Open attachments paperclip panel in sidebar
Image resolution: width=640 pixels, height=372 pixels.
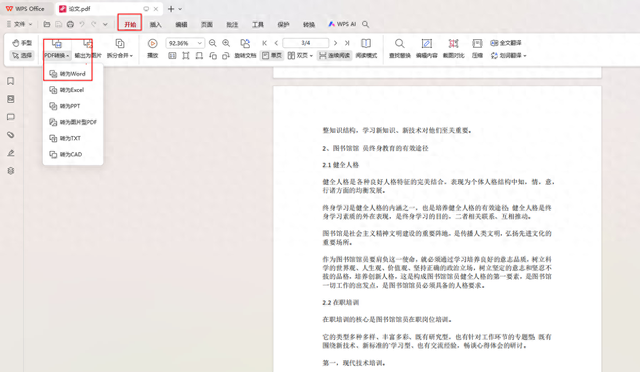pos(11,135)
